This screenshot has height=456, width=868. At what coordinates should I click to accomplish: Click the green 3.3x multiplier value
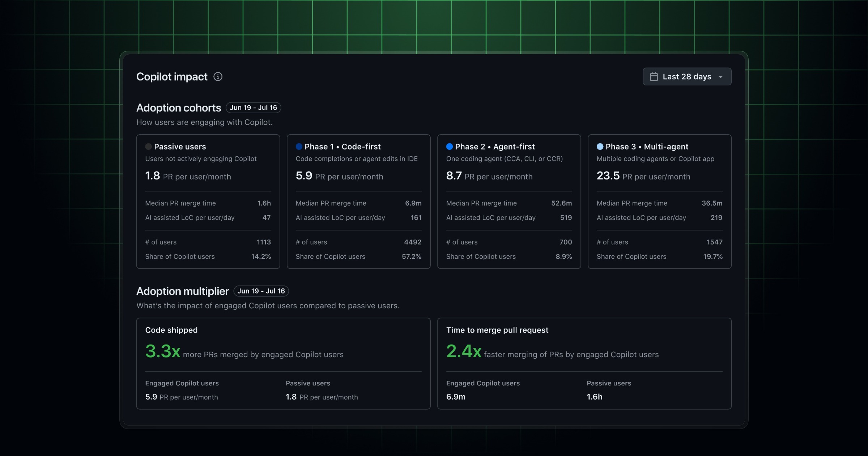tap(163, 351)
